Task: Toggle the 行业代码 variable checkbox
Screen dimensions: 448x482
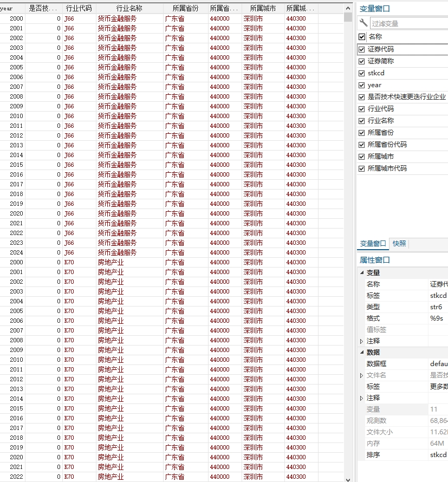Action: click(x=362, y=109)
